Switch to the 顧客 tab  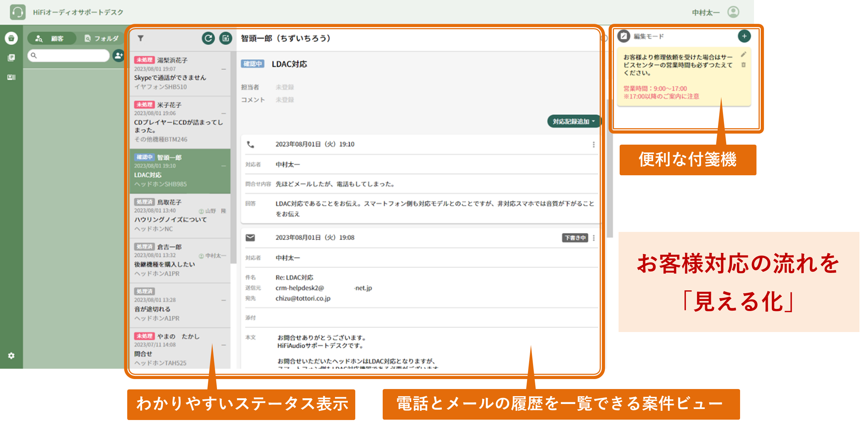point(51,38)
